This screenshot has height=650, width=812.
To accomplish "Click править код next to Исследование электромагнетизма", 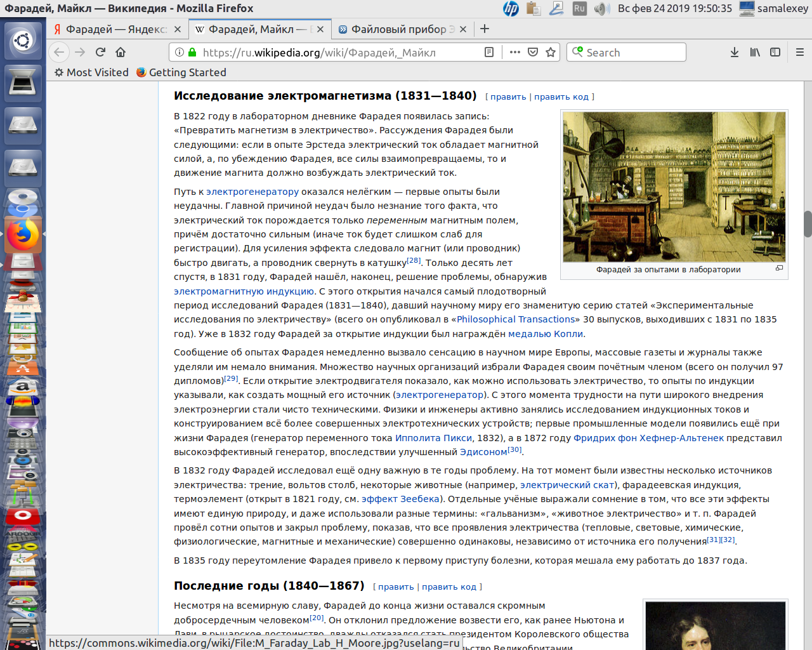I will (x=561, y=97).
